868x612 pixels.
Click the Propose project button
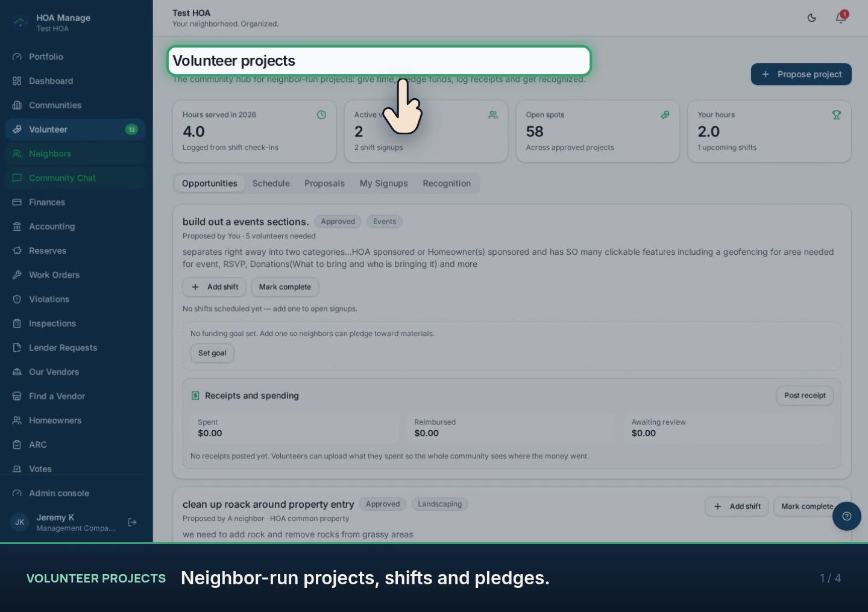pyautogui.click(x=801, y=74)
